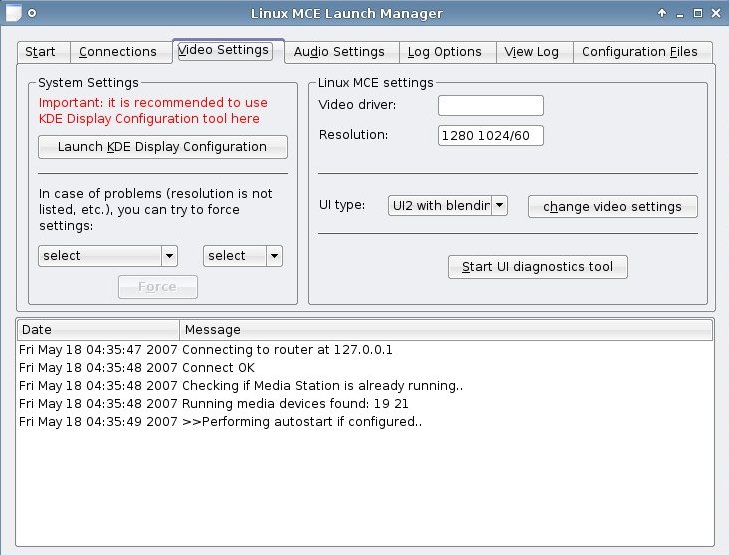Click the 'System Settings' group title
This screenshot has height=555, width=729.
88,83
